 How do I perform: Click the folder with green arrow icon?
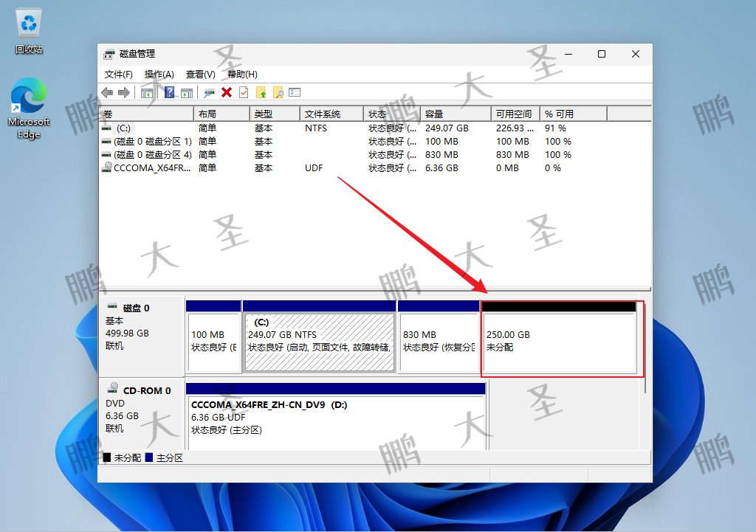[x=261, y=92]
